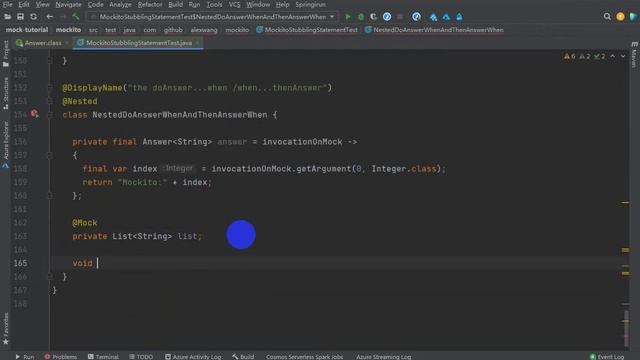Viewport: 640px width, 360px height.
Task: Click the alexwang breadcrumb
Action: click(204, 30)
